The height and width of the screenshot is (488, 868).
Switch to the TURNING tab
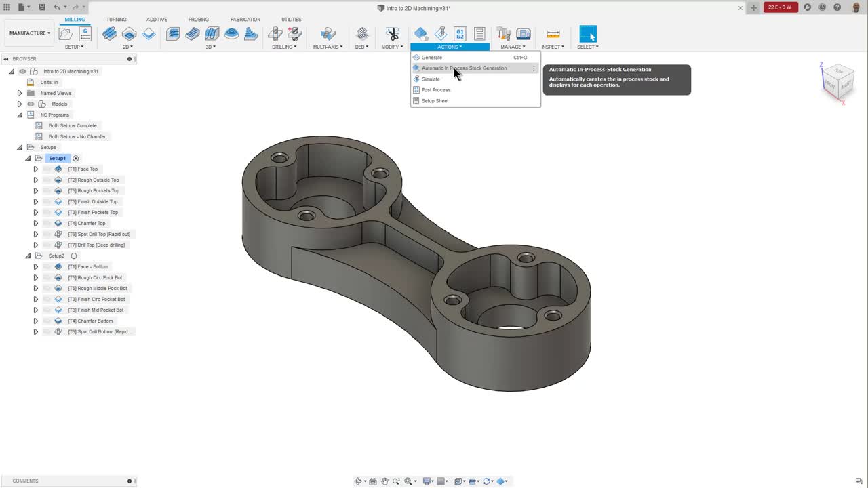click(117, 20)
